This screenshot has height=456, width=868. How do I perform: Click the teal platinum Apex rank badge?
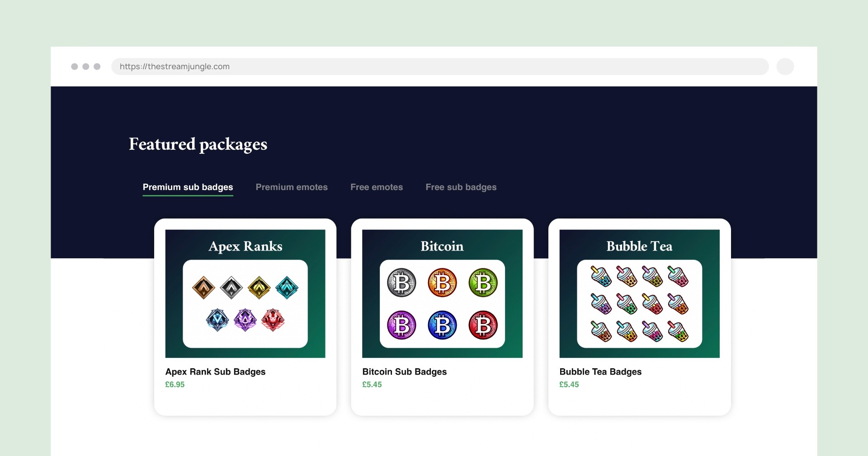coord(287,288)
